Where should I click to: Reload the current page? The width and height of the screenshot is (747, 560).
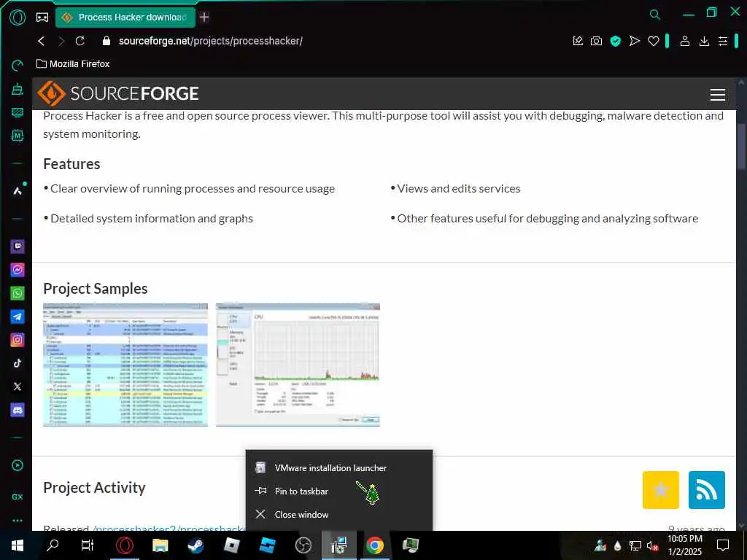80,41
